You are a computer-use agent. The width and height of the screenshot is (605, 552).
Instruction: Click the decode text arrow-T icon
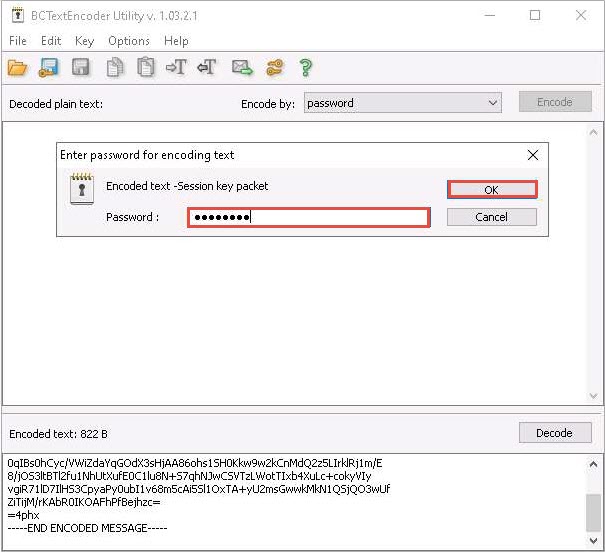tap(207, 68)
